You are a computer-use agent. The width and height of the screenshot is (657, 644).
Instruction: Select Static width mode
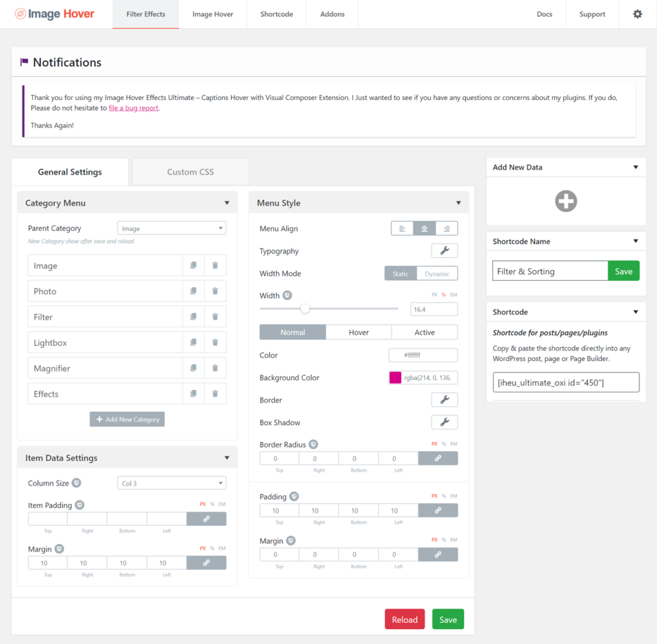[400, 274]
